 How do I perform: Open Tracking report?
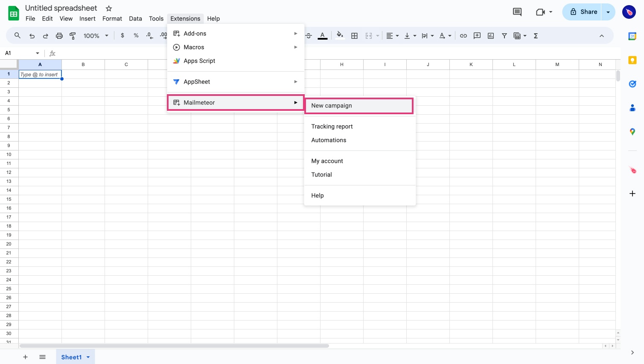[x=360, y=127]
